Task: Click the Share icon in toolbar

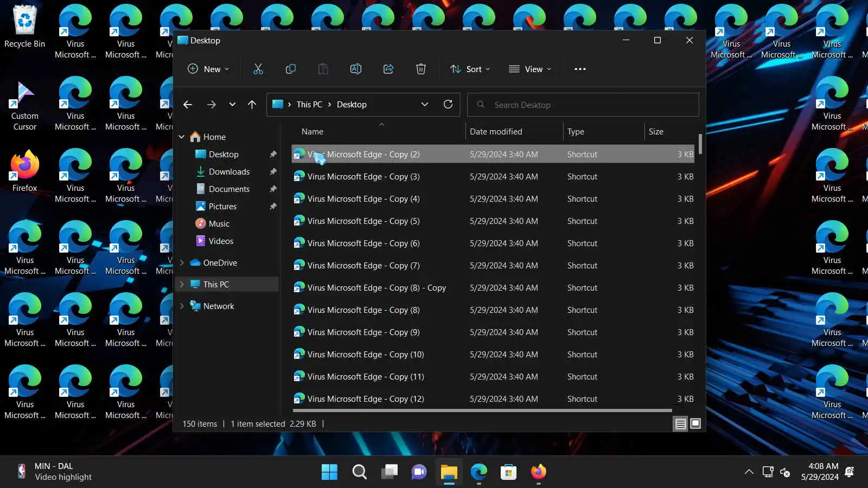Action: [x=388, y=69]
